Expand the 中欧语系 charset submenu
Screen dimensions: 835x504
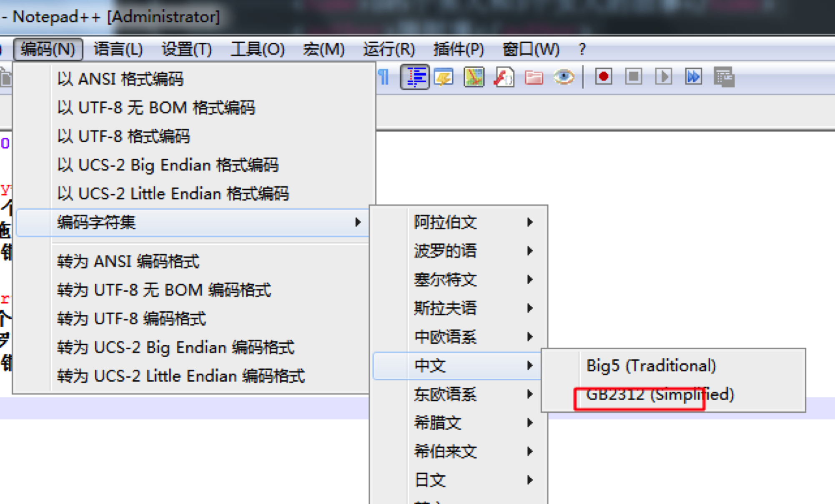[x=459, y=337]
